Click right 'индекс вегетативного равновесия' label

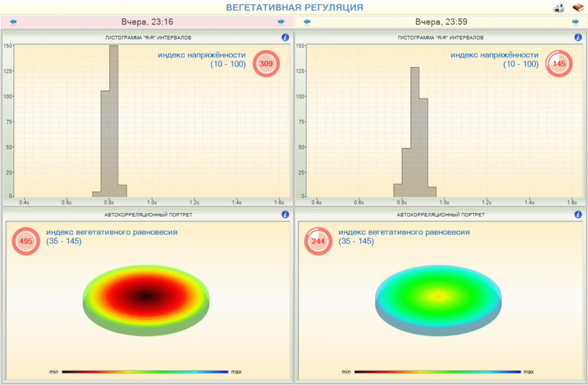(x=404, y=232)
